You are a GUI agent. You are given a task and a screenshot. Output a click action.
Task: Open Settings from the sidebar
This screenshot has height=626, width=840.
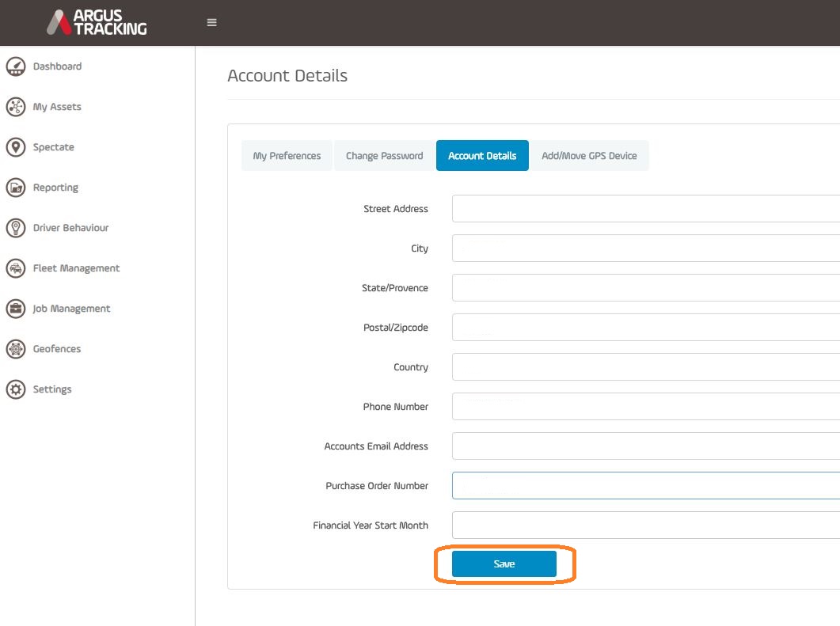pos(52,389)
